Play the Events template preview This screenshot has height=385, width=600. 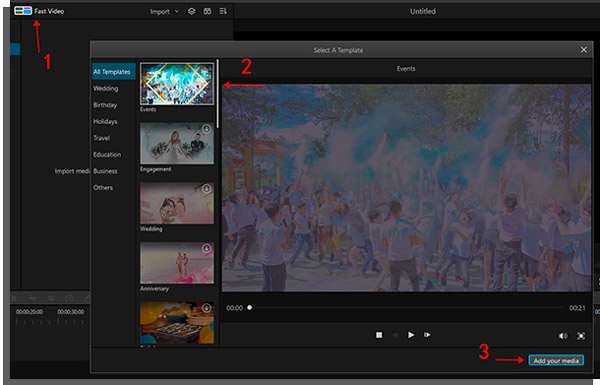click(x=411, y=335)
